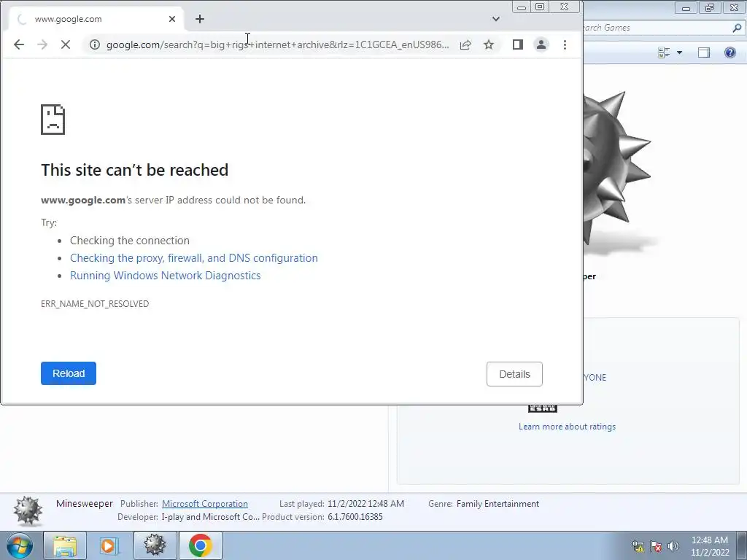Launch Windows Media Player from taskbar
Screen dimensions: 747x560
pos(109,545)
